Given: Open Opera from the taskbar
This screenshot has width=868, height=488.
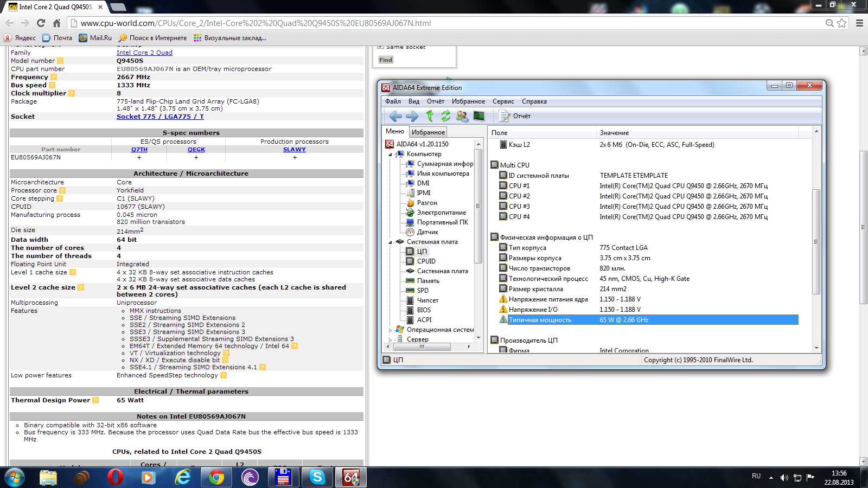Looking at the screenshot, I should [x=115, y=477].
